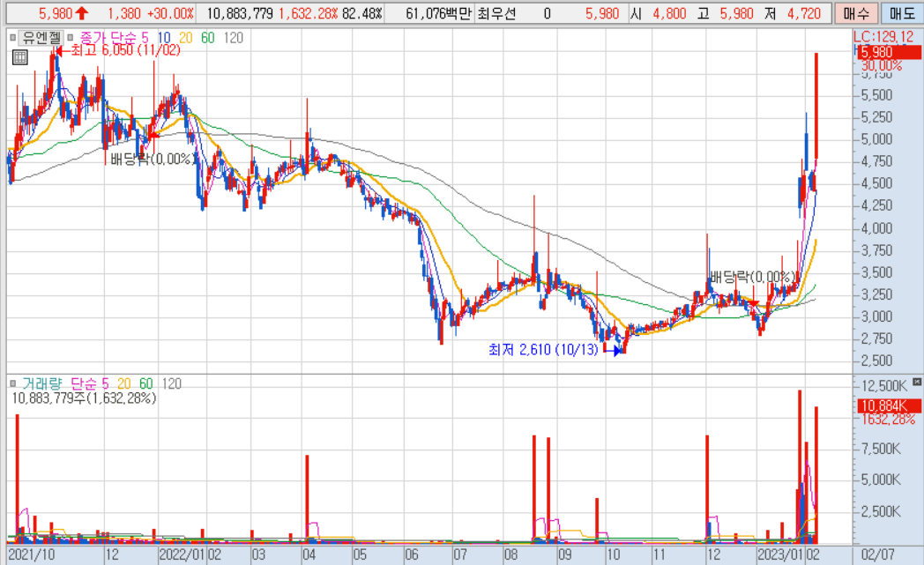Image resolution: width=924 pixels, height=565 pixels.
Task: Click the green 60 price moving average label
Action: (x=207, y=38)
